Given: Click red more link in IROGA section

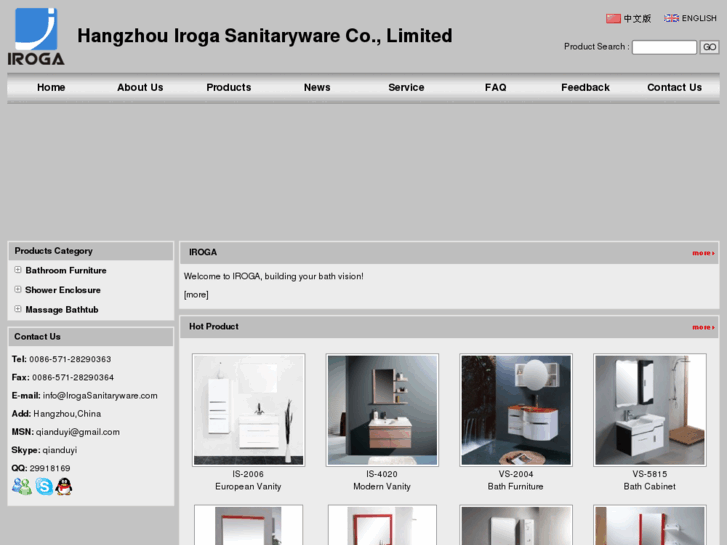Looking at the screenshot, I should (703, 253).
